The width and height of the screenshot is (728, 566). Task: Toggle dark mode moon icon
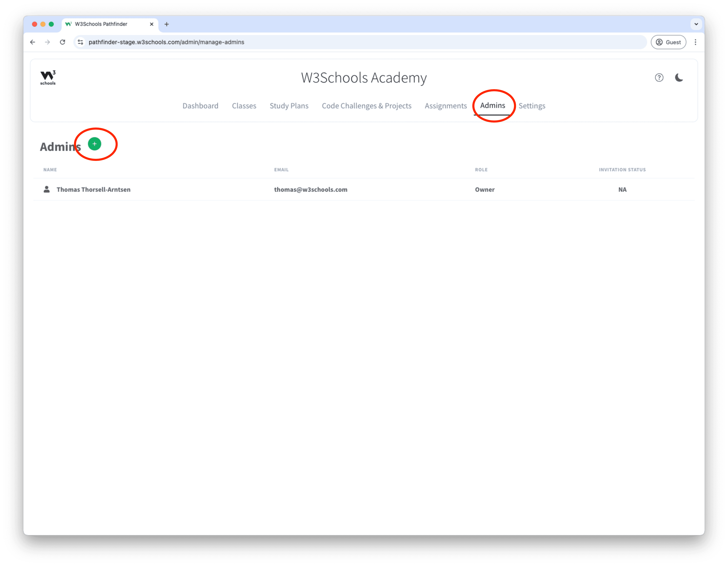coord(679,78)
